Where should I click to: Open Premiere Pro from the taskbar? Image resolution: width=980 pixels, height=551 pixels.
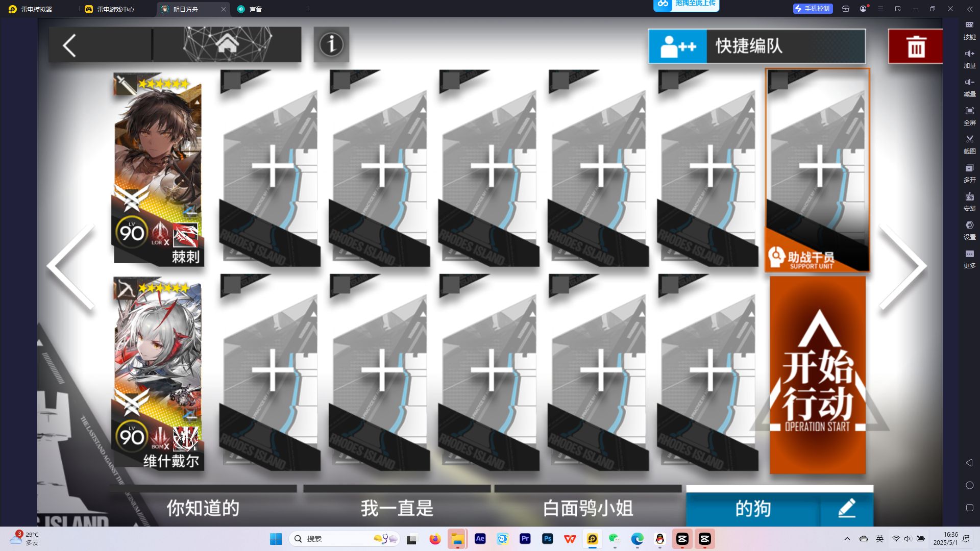525,539
